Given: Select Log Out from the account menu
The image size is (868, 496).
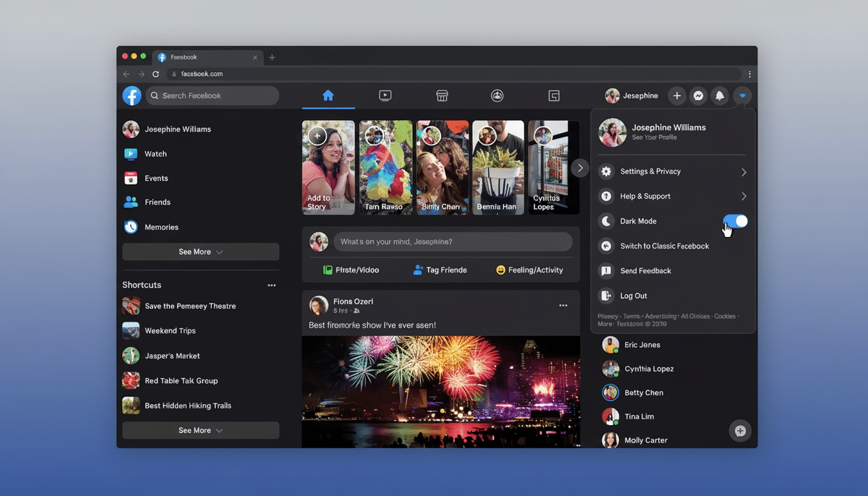Looking at the screenshot, I should coord(634,295).
